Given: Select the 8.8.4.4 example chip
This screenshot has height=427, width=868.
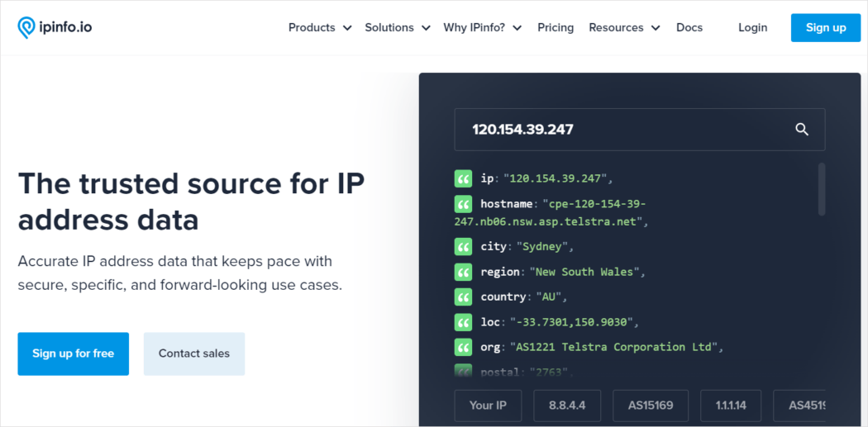Looking at the screenshot, I should click(x=567, y=406).
